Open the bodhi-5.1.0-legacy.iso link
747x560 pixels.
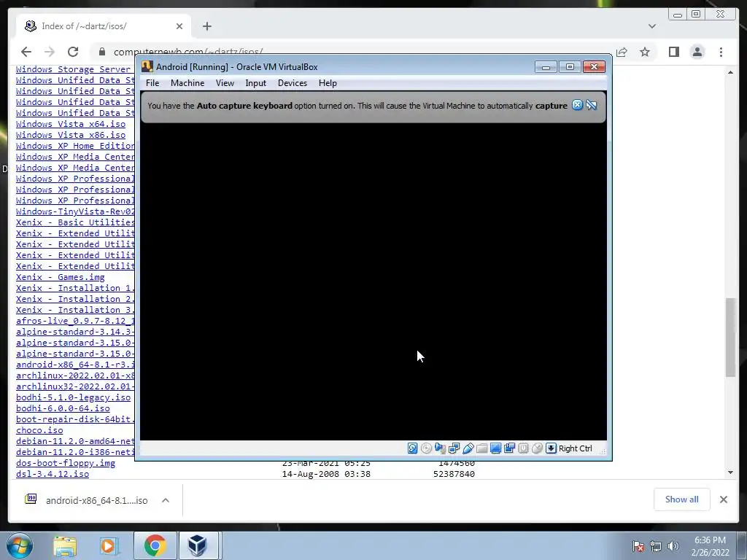73,397
